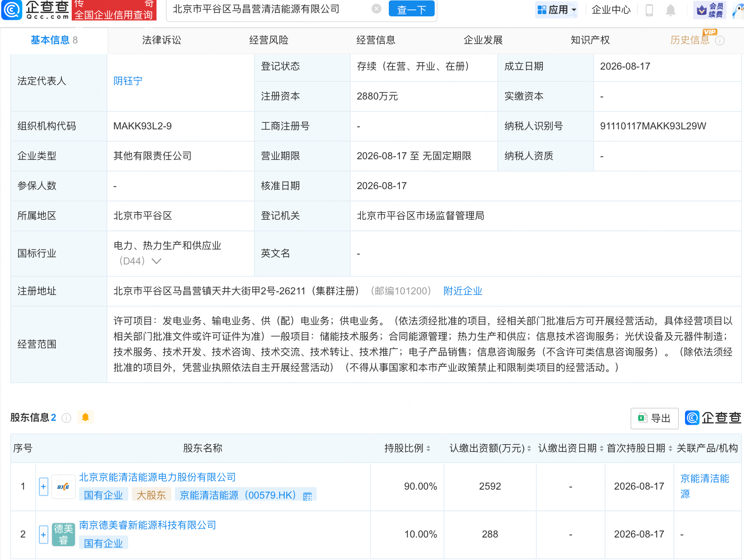Click the 10.00% shareholding value
The width and height of the screenshot is (744, 560).
pos(420,534)
